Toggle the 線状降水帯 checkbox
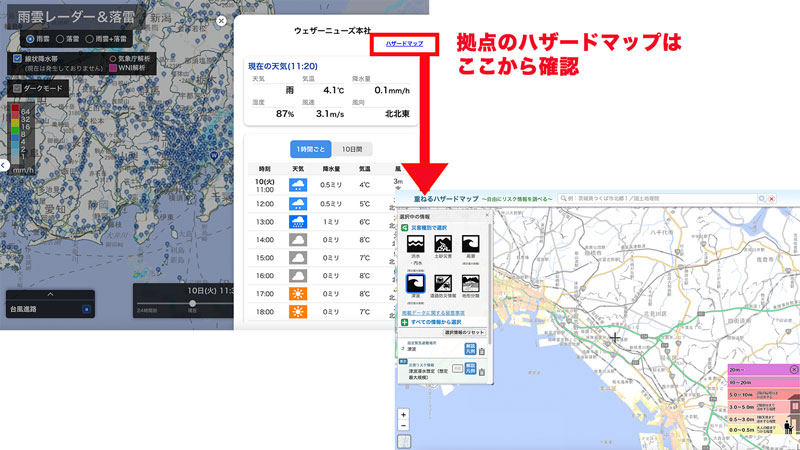 (x=18, y=59)
